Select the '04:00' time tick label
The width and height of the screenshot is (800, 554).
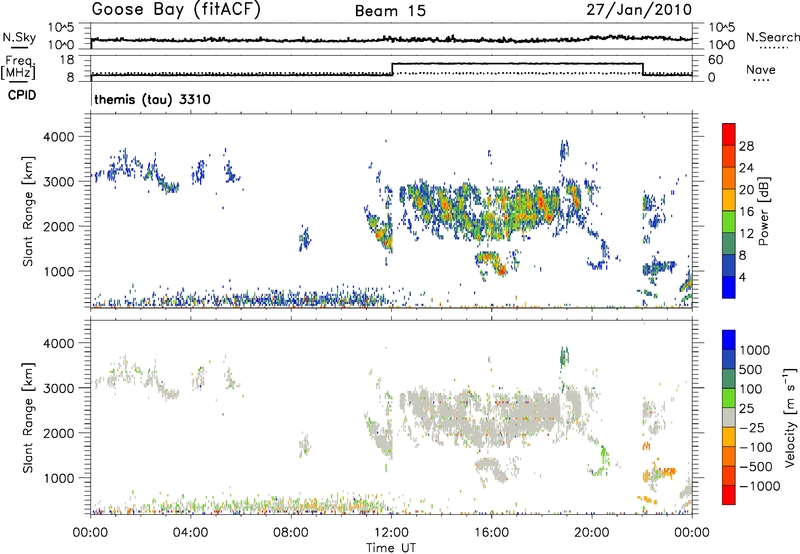(x=190, y=533)
